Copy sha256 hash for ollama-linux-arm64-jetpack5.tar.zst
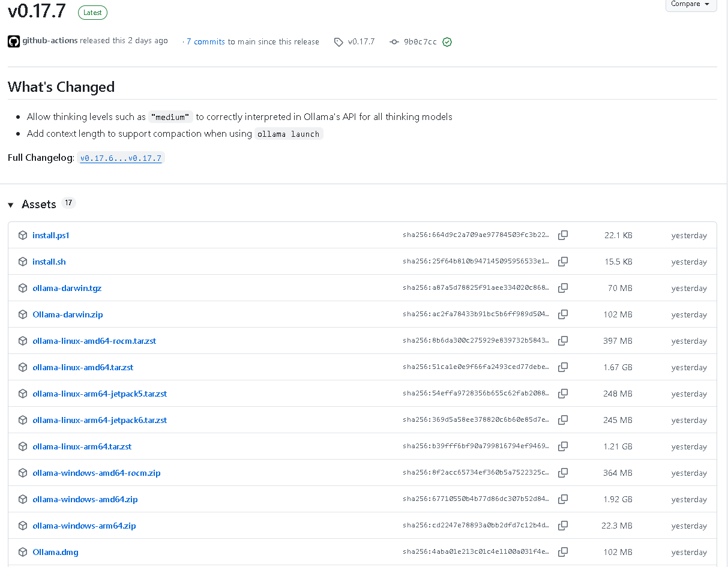Screen dimensions: 728x567 [563, 394]
